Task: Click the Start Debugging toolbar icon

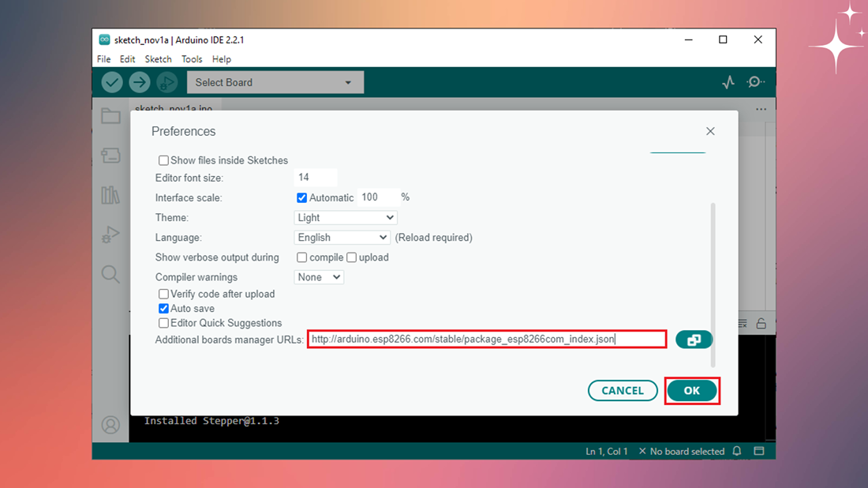Action: pos(166,83)
